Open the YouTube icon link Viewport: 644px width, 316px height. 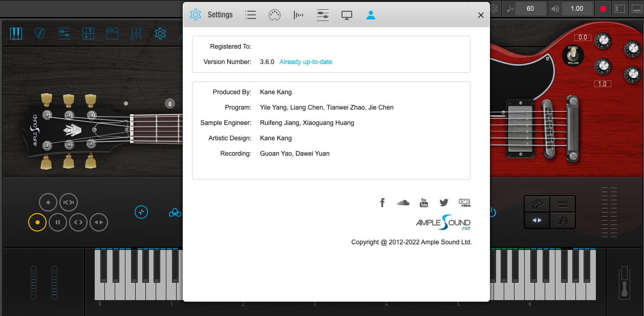(x=424, y=202)
